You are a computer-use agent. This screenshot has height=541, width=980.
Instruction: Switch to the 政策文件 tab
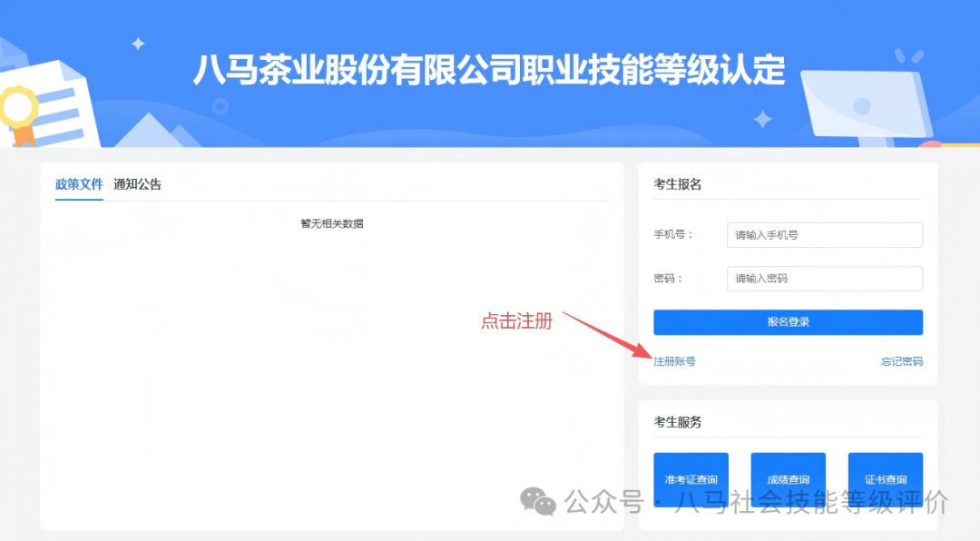coord(79,184)
